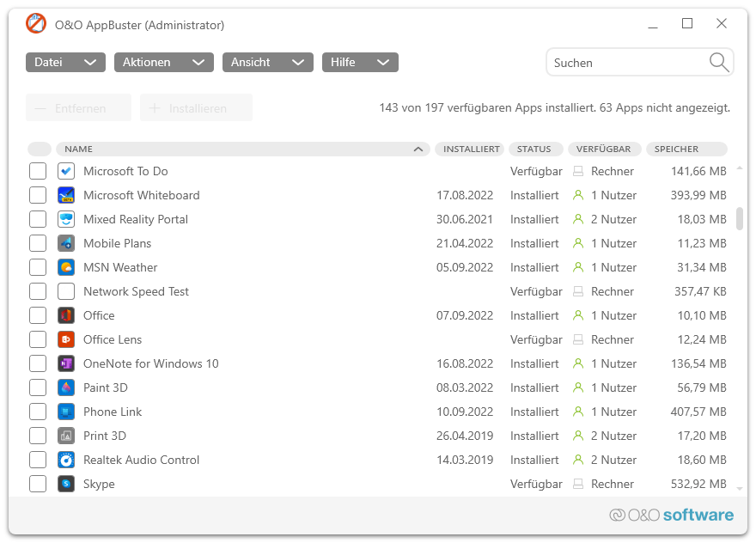The width and height of the screenshot is (756, 543).
Task: Click the user icon in Paint 3D row
Action: (x=577, y=387)
